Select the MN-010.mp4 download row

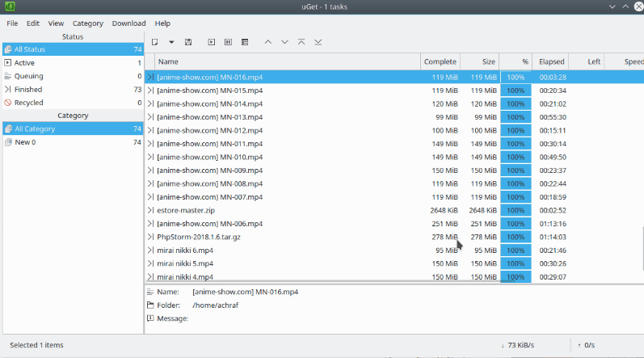coord(394,157)
